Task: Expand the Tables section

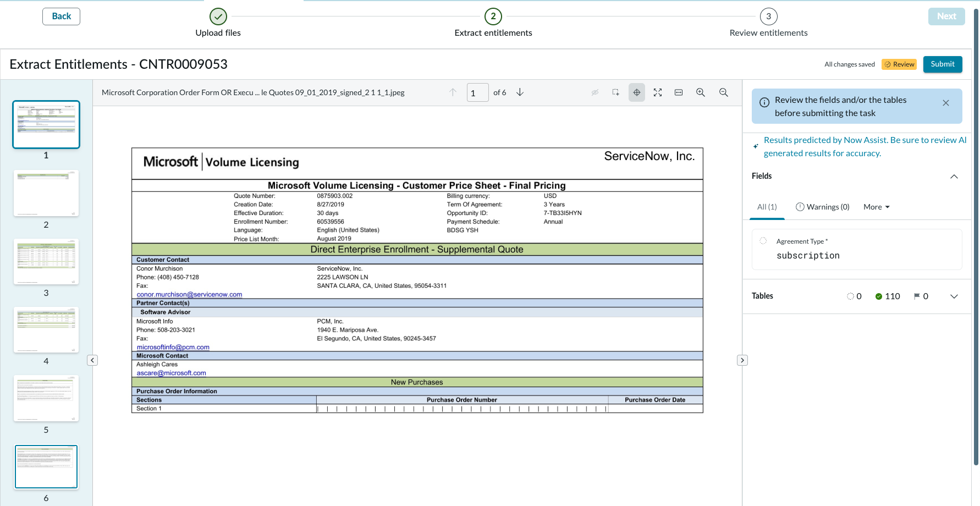Action: tap(954, 296)
